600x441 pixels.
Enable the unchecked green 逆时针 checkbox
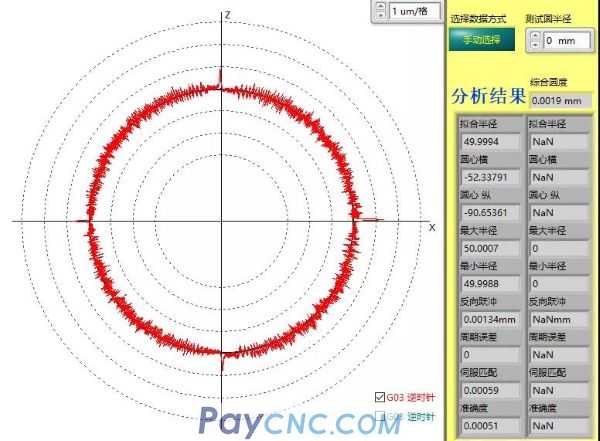pos(380,415)
